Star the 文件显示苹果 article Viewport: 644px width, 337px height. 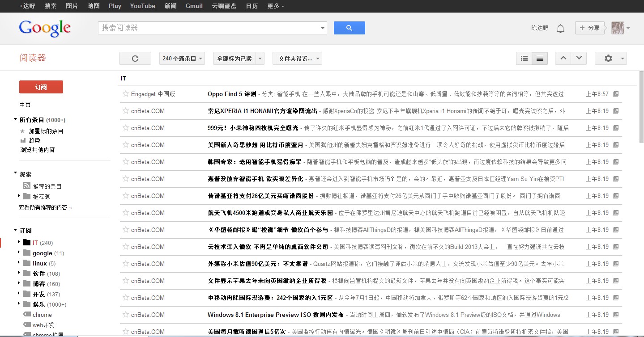point(126,281)
